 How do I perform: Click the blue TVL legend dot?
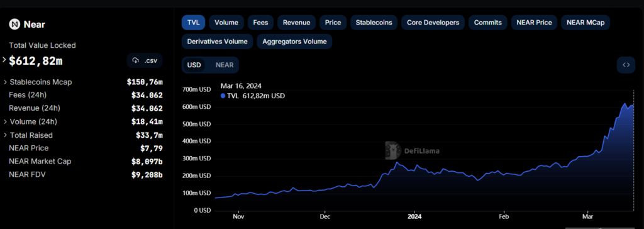223,96
